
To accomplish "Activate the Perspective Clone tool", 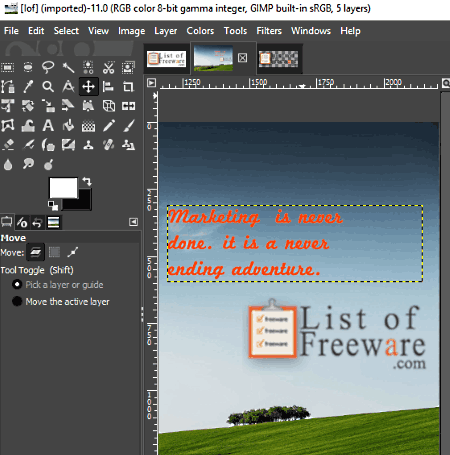I will click(128, 145).
